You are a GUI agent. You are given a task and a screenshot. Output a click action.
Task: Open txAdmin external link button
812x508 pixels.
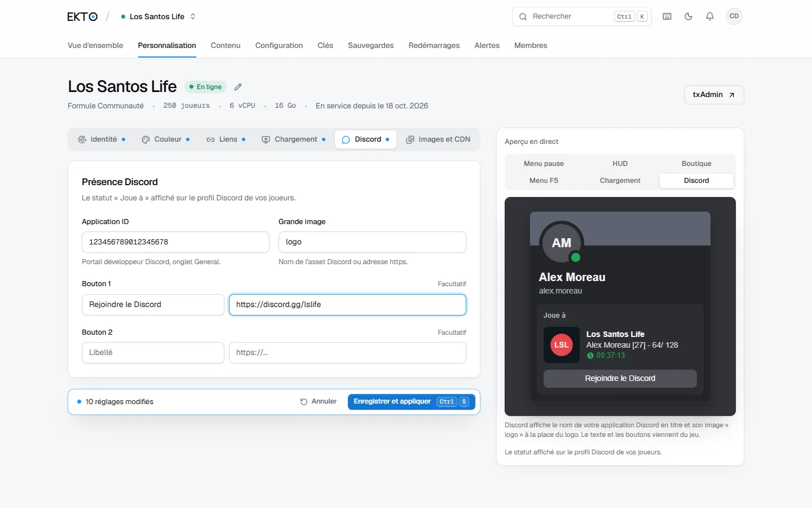click(714, 95)
